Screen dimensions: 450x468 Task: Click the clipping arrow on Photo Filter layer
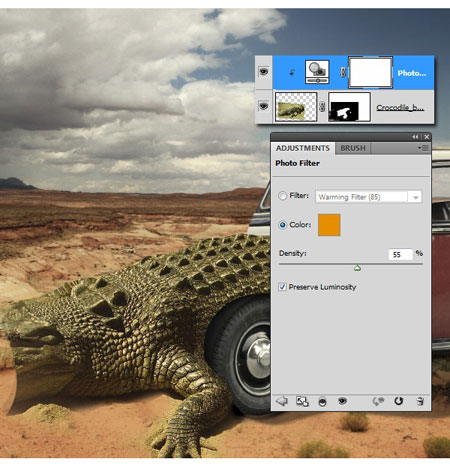(x=292, y=72)
